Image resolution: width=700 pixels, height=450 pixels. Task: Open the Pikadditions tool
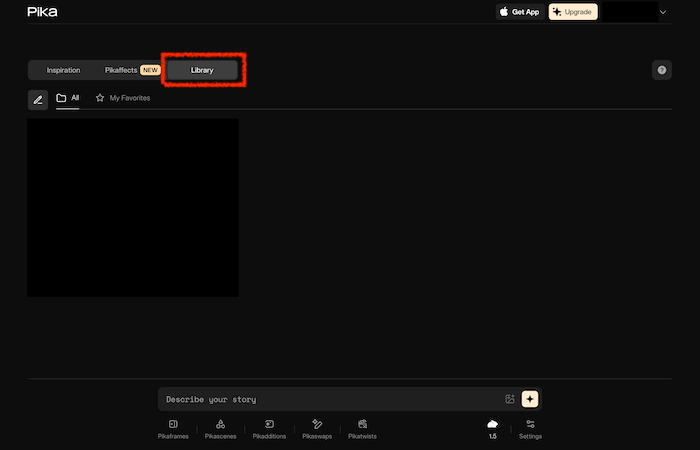[269, 429]
